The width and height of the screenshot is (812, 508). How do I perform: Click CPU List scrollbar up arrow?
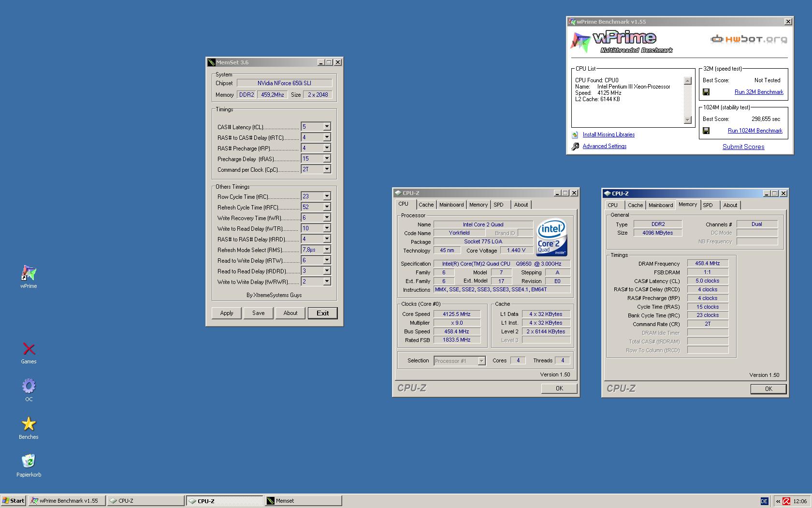click(x=688, y=81)
